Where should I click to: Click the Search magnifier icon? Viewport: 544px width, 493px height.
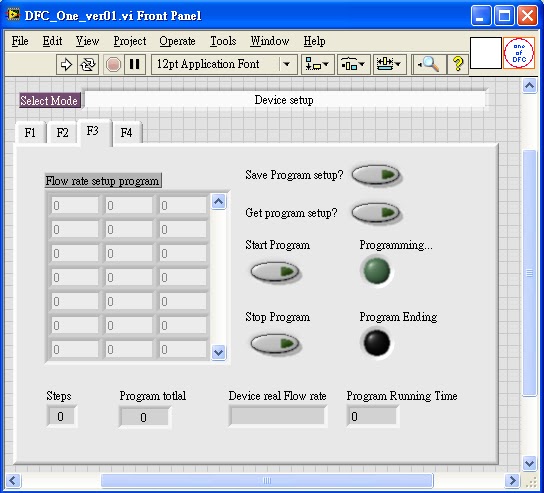tap(429, 65)
